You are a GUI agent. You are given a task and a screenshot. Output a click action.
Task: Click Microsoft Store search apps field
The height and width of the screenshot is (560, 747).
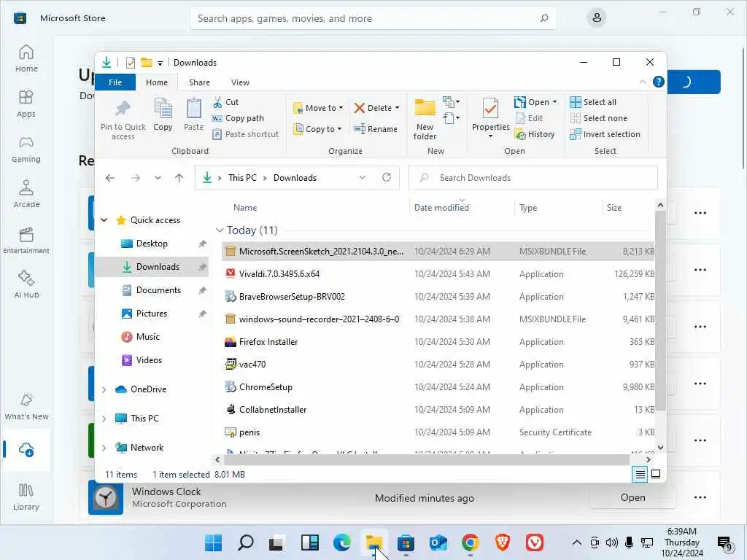(373, 18)
